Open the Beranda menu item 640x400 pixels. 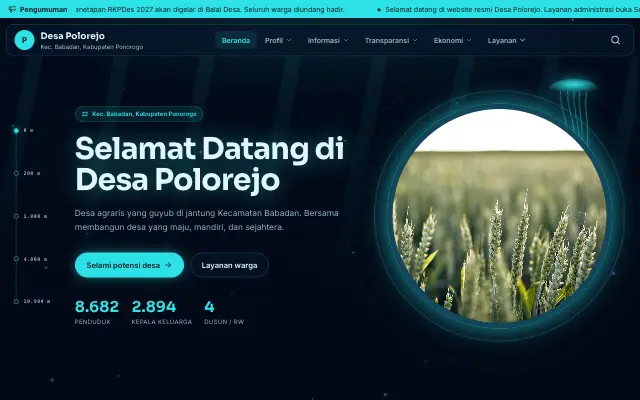pos(236,40)
